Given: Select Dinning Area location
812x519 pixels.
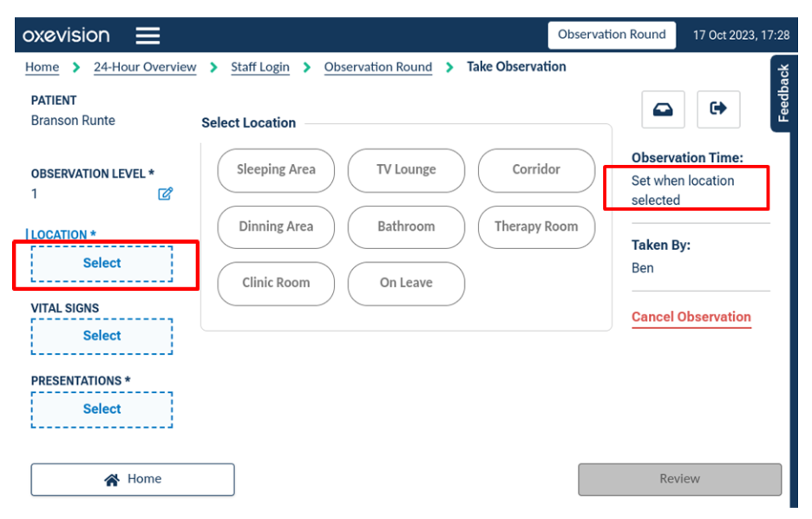Looking at the screenshot, I should click(276, 227).
